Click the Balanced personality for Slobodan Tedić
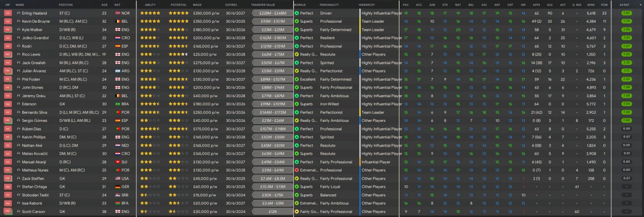This screenshot has height=217, width=644. point(328,195)
